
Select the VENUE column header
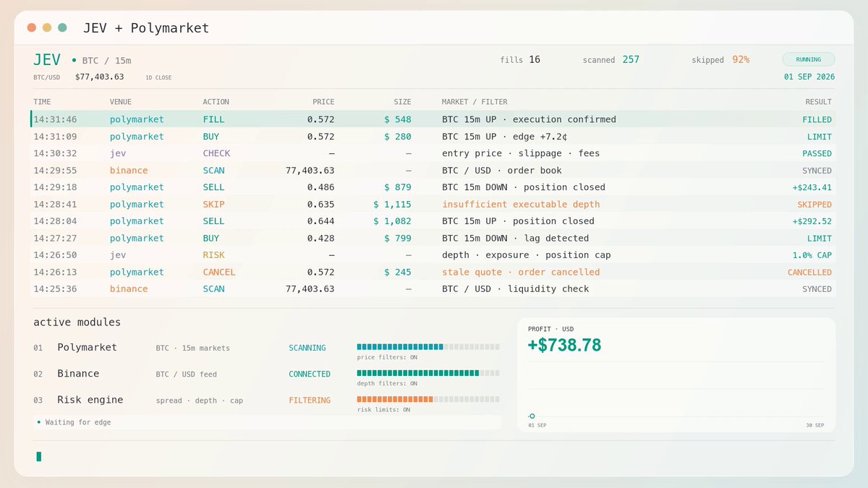click(x=121, y=102)
